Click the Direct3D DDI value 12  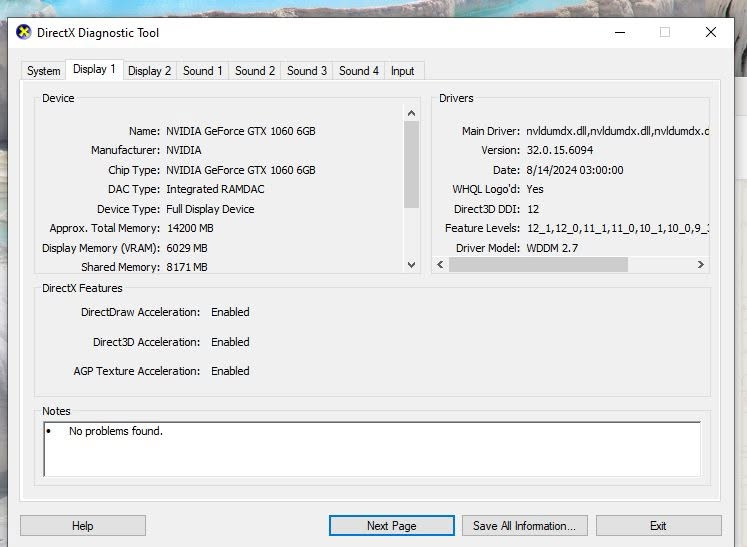click(x=533, y=209)
